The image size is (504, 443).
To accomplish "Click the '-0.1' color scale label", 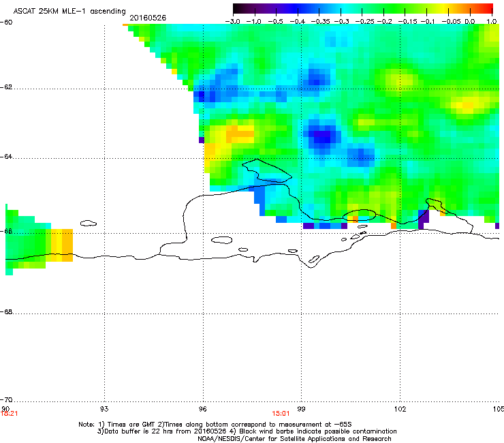I will pyautogui.click(x=427, y=22).
